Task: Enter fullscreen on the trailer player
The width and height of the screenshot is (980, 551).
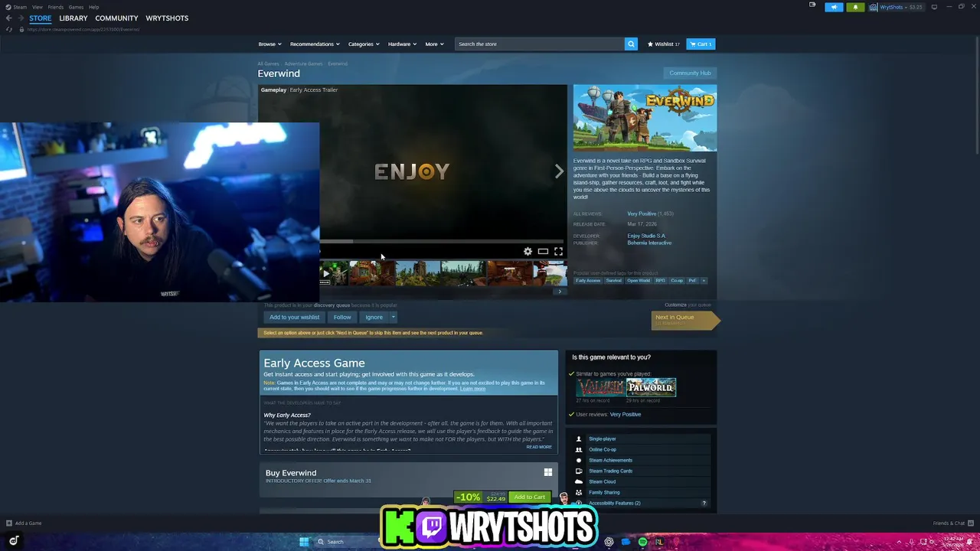Action: (558, 251)
